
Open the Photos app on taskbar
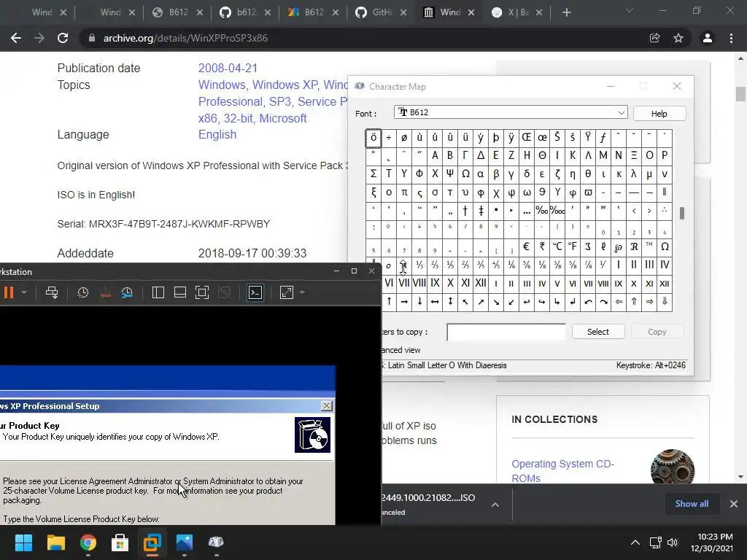pyautogui.click(x=185, y=542)
